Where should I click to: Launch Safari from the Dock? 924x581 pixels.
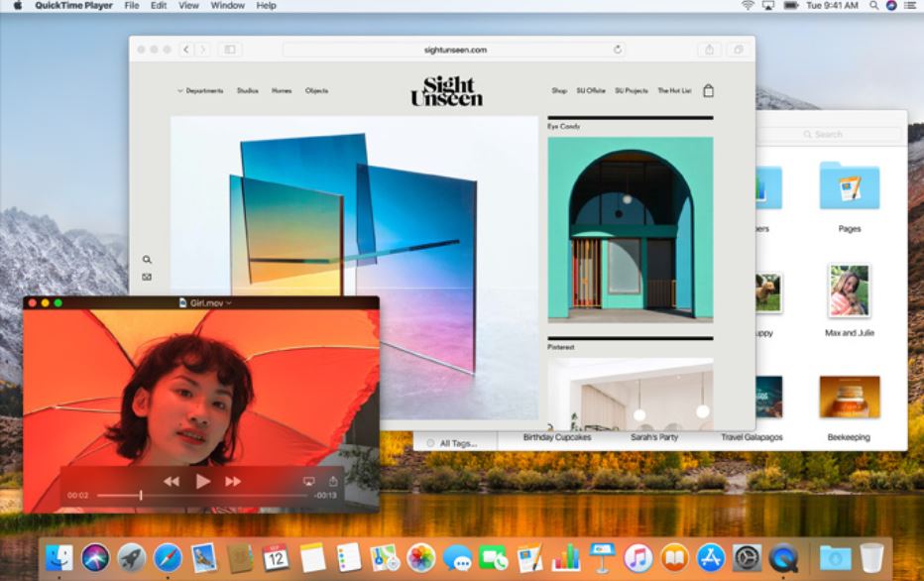click(x=168, y=557)
